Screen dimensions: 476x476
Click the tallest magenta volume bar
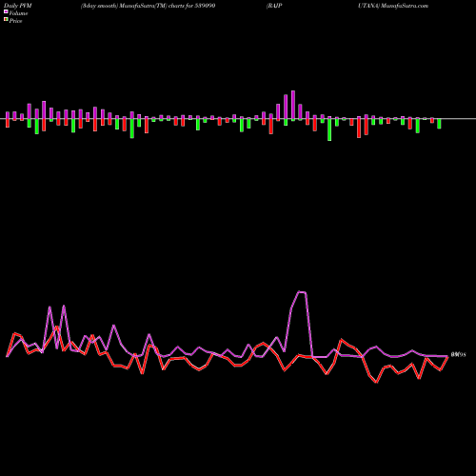[293, 106]
